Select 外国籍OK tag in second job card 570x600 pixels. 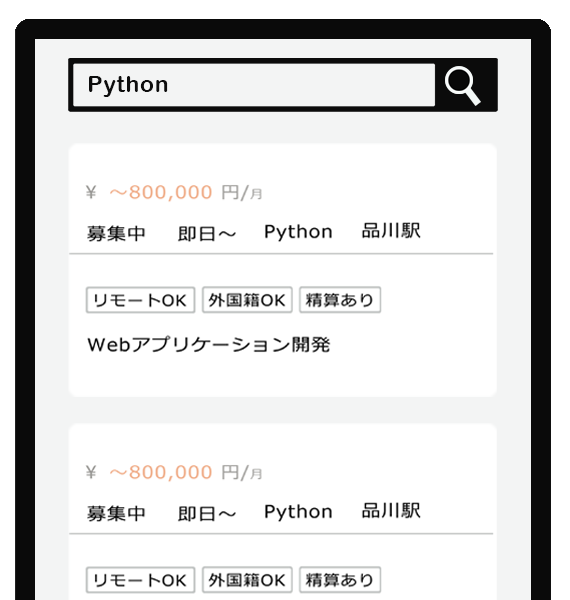[x=247, y=580]
